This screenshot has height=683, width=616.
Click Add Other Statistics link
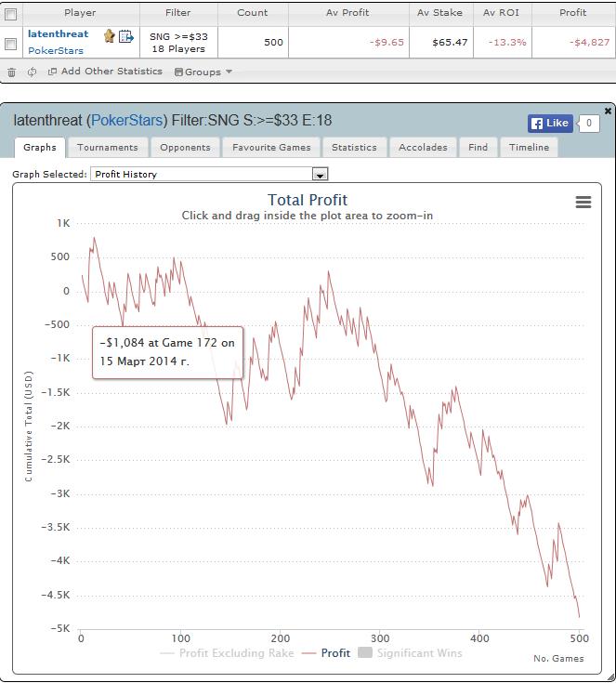pos(105,72)
